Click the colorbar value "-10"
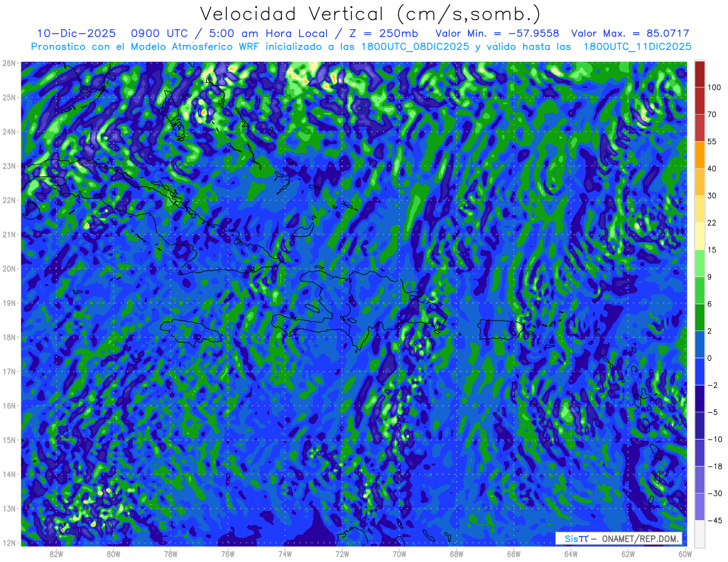This screenshot has width=728, height=562. click(715, 439)
